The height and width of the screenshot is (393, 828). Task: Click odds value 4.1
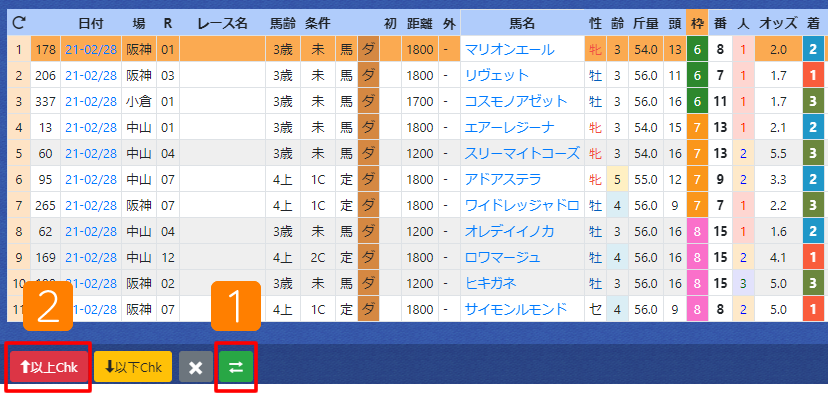click(778, 257)
